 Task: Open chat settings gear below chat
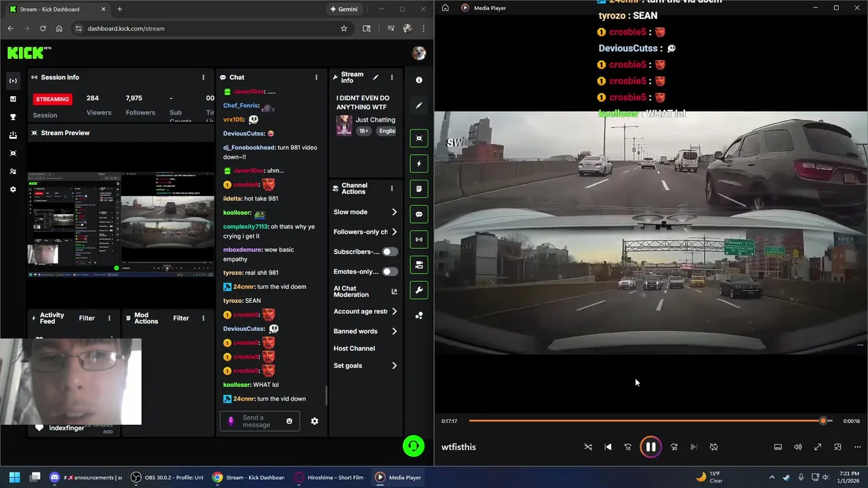pyautogui.click(x=315, y=421)
